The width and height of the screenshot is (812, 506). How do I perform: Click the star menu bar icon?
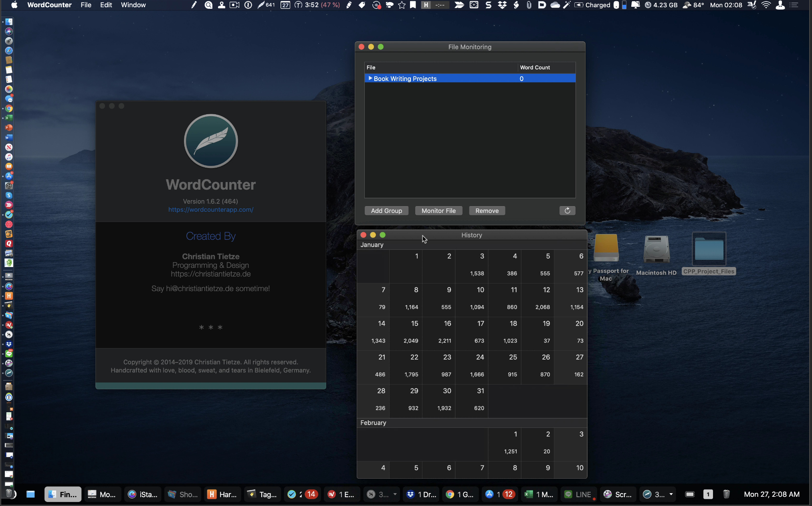point(402,5)
